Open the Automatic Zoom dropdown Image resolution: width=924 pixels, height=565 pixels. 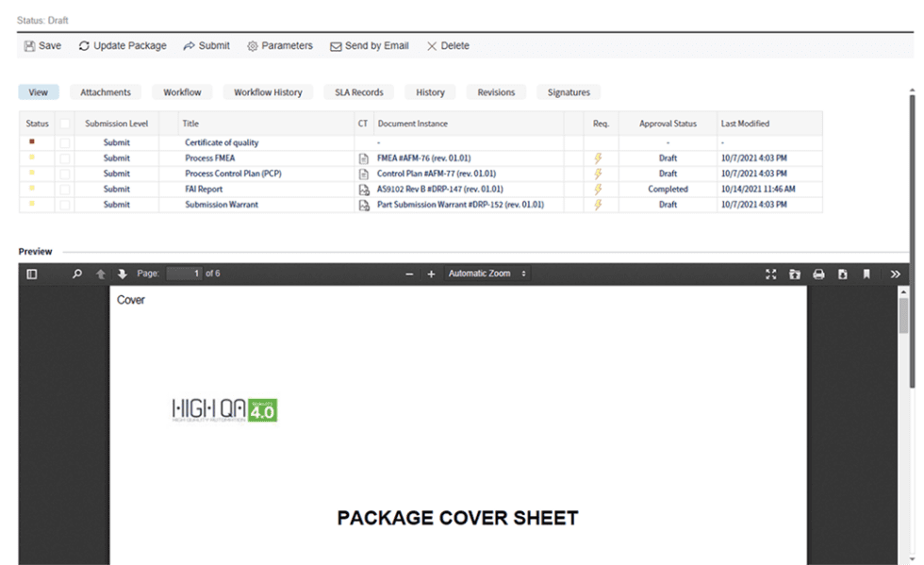tap(487, 274)
